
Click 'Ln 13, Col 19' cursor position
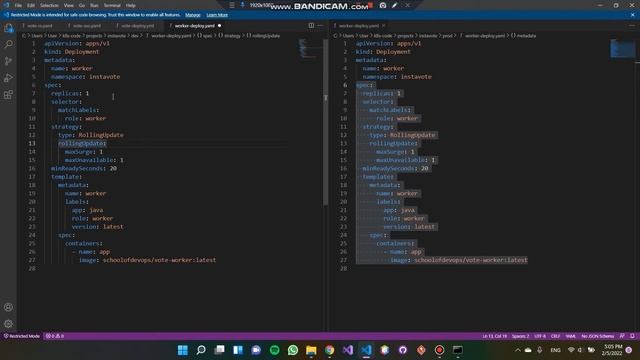click(494, 336)
